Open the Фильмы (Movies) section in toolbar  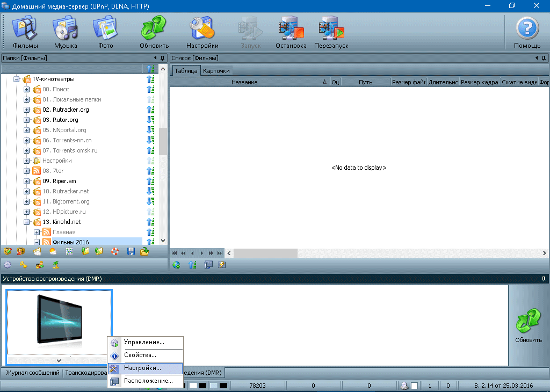tap(25, 32)
